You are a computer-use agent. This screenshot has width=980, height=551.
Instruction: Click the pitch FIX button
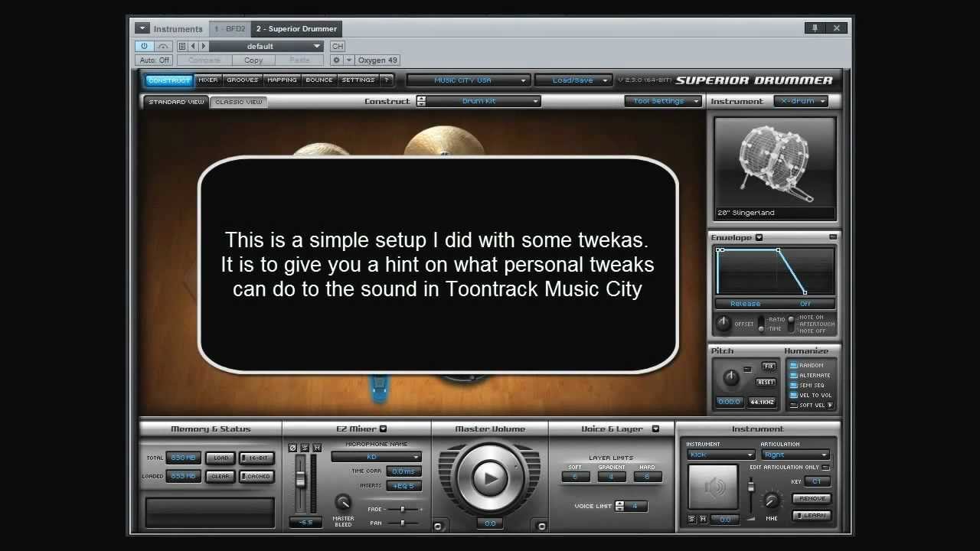(768, 366)
